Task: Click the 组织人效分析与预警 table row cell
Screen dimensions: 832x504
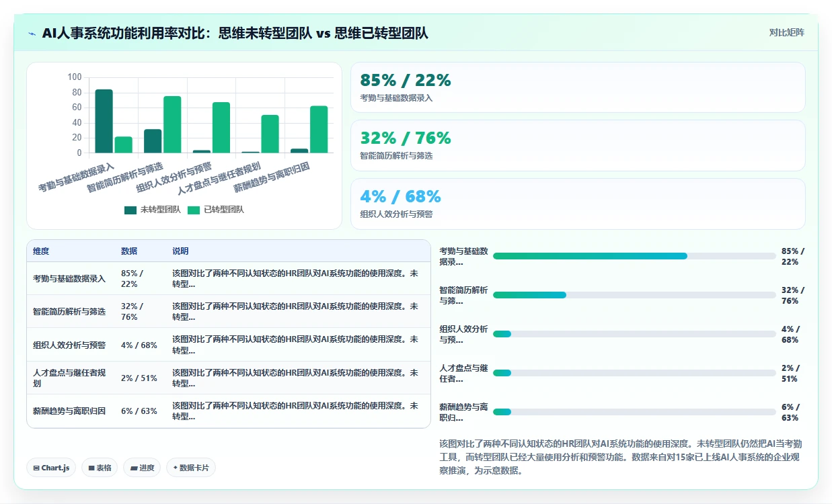Action: click(69, 345)
